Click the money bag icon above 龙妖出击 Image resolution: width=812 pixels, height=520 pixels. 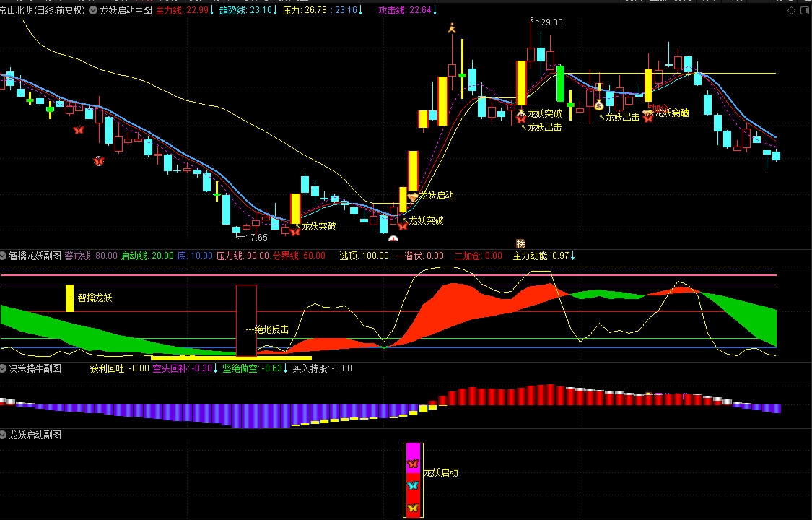pos(599,105)
